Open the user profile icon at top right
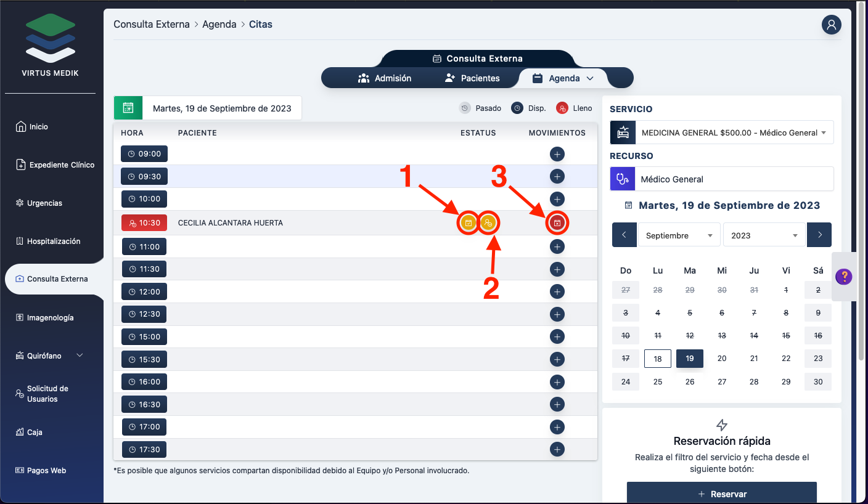The width and height of the screenshot is (868, 504). [x=832, y=25]
